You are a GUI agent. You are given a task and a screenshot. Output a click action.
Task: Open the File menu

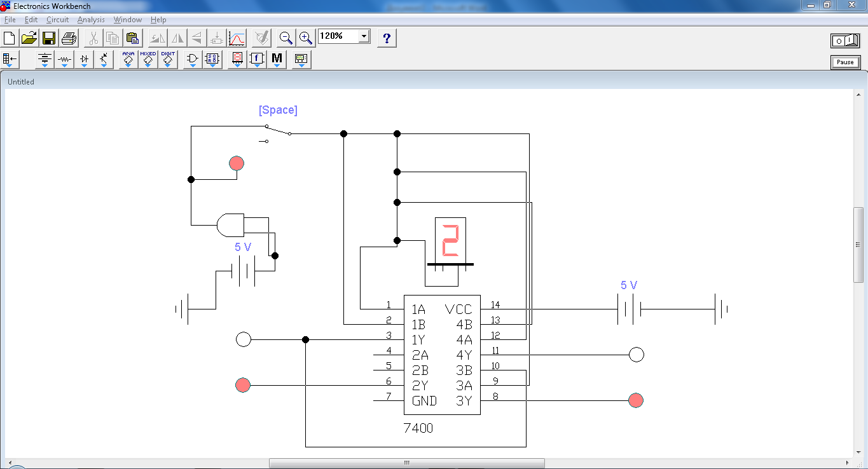pyautogui.click(x=10, y=20)
